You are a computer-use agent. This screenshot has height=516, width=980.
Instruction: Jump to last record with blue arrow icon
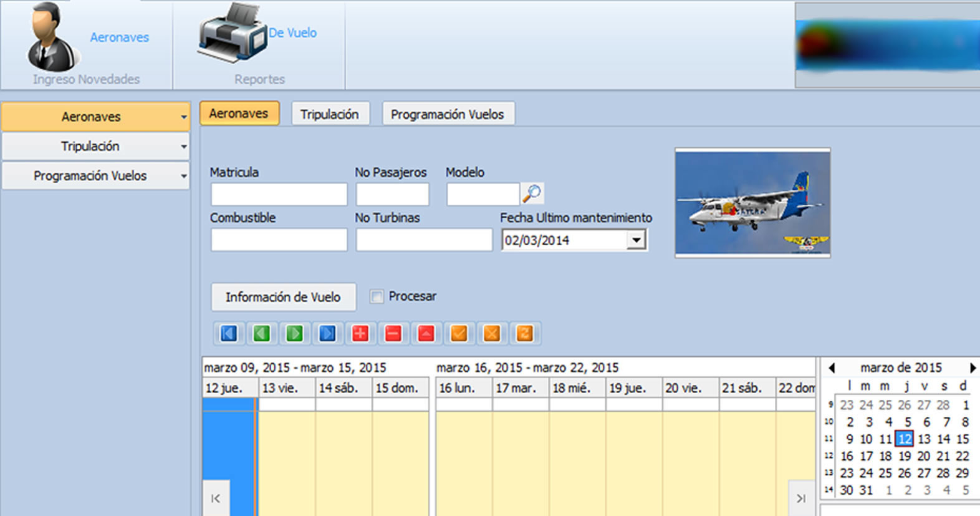pos(327,334)
